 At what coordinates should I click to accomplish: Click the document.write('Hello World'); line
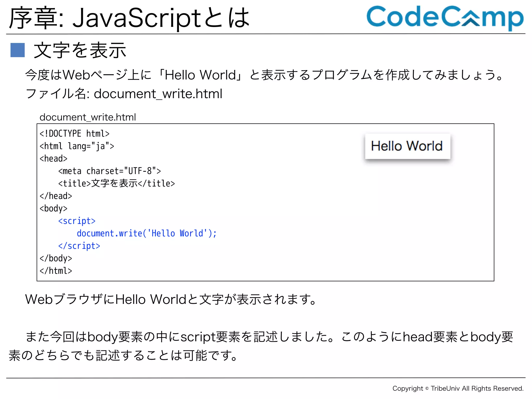tap(147, 233)
